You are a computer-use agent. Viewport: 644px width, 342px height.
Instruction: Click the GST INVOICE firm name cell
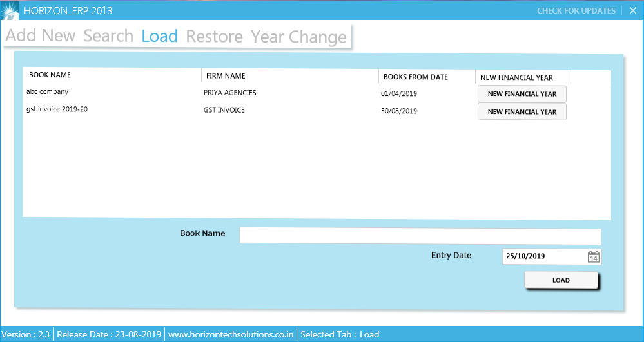click(224, 110)
